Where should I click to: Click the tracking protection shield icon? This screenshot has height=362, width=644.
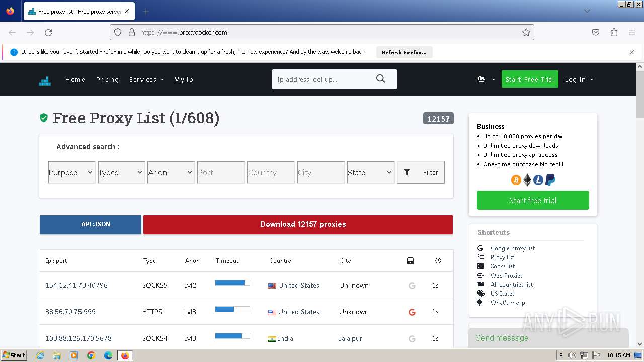tap(118, 32)
